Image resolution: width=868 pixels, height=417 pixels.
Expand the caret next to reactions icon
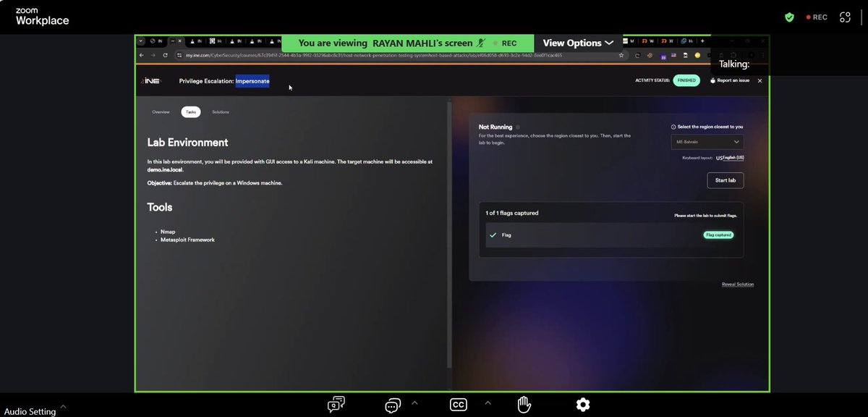coord(414,403)
